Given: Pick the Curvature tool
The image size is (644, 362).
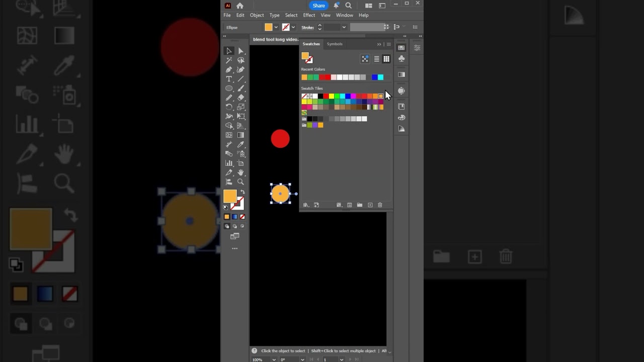Looking at the screenshot, I should (x=241, y=70).
